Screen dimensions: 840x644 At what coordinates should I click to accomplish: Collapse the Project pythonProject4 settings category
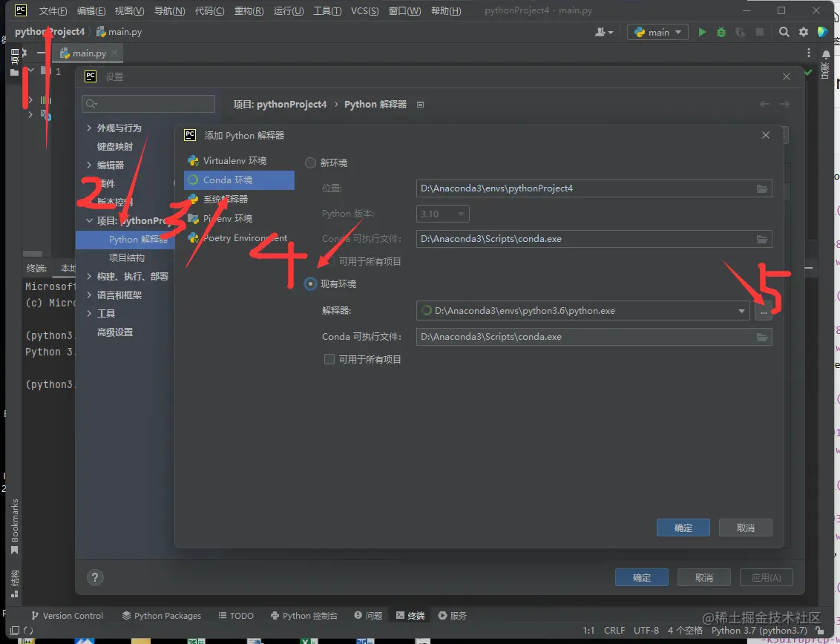pos(89,221)
